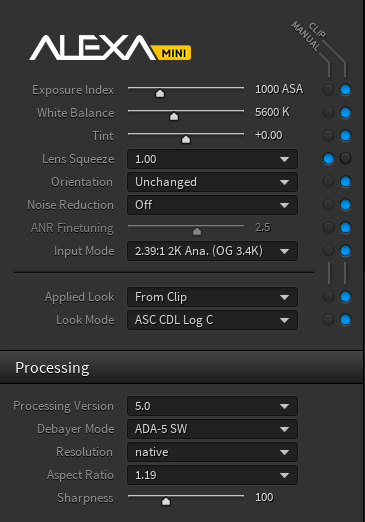Click the 5600 K white balance value

point(272,112)
